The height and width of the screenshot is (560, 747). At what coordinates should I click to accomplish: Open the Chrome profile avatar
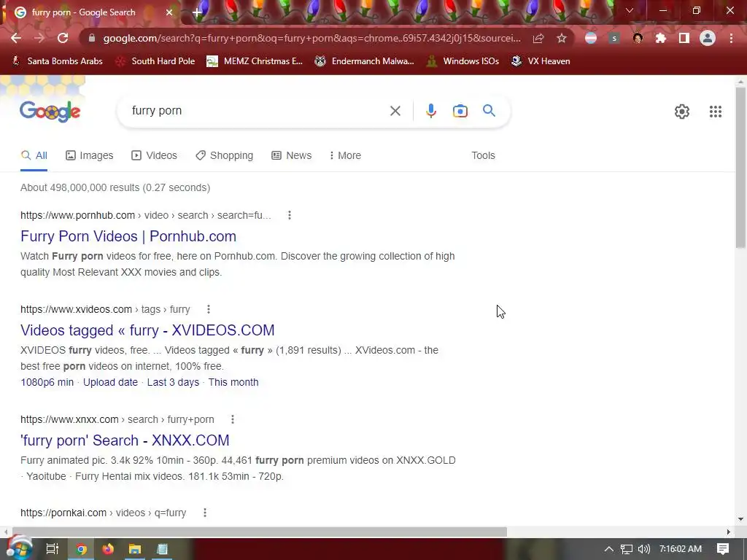pyautogui.click(x=708, y=38)
